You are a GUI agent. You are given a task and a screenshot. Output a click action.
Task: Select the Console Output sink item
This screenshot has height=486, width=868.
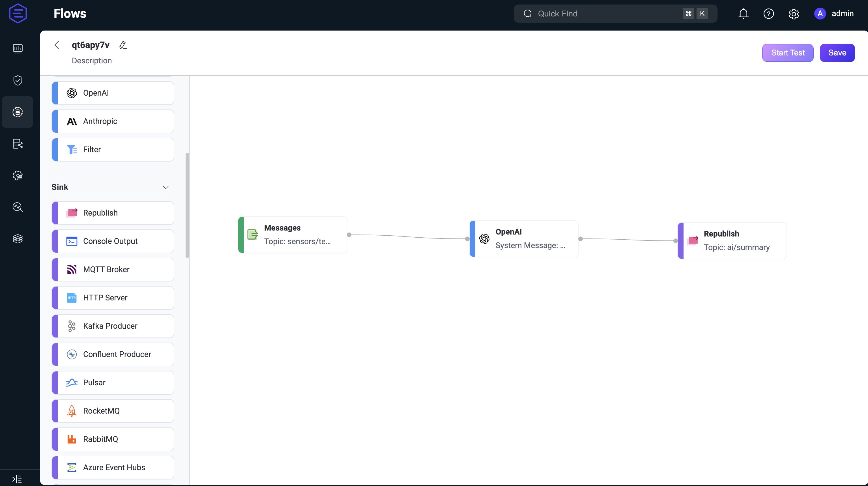(x=113, y=241)
